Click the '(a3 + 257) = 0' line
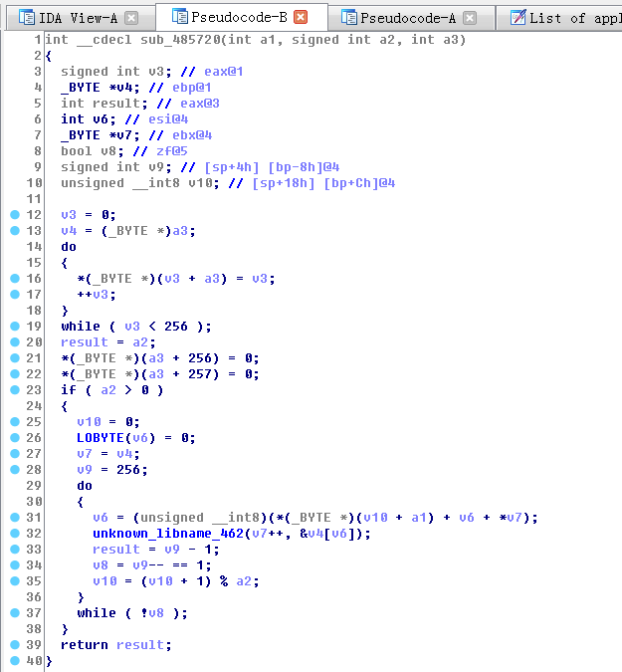The image size is (622, 672). 160,374
